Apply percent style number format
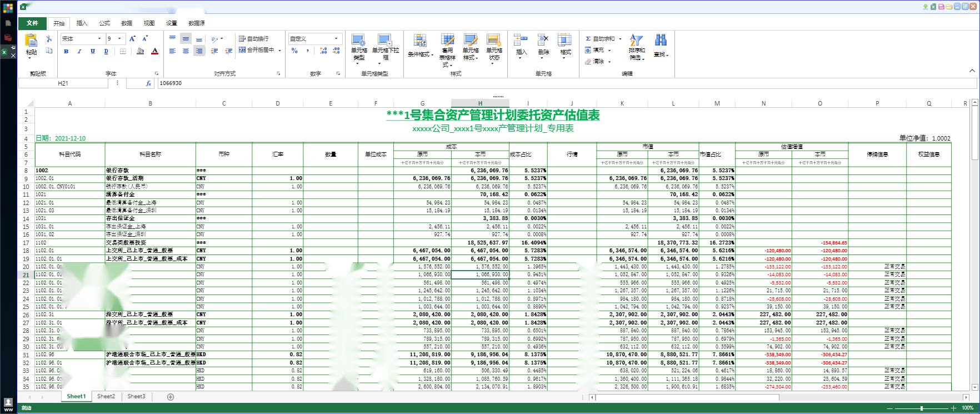The width and height of the screenshot is (980, 414). [x=294, y=51]
